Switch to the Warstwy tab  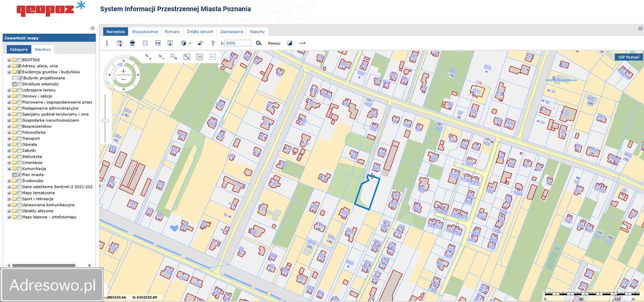coord(43,50)
